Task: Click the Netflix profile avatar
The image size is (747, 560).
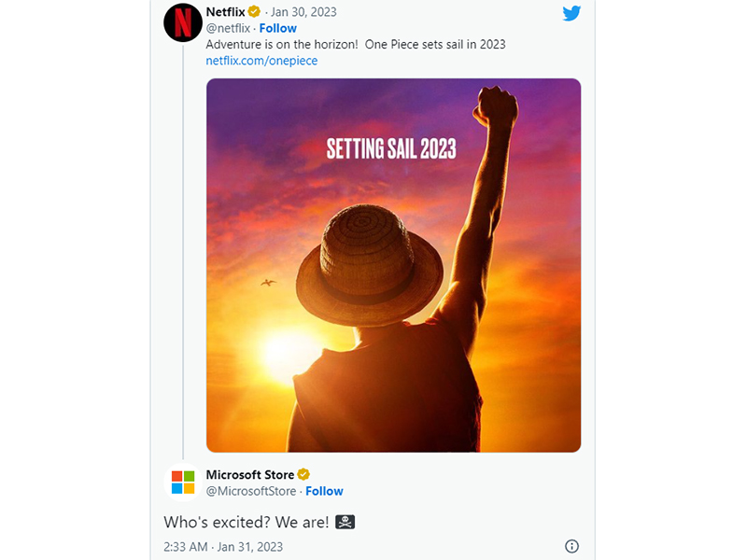Action: click(183, 22)
